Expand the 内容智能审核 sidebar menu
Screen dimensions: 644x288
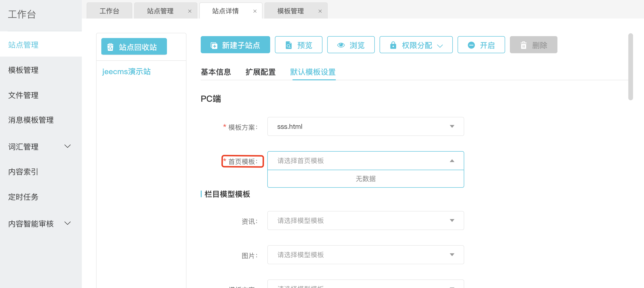coord(68,223)
